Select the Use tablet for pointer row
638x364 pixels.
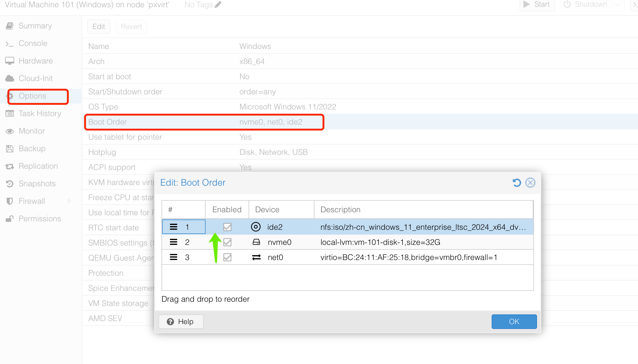click(360, 137)
